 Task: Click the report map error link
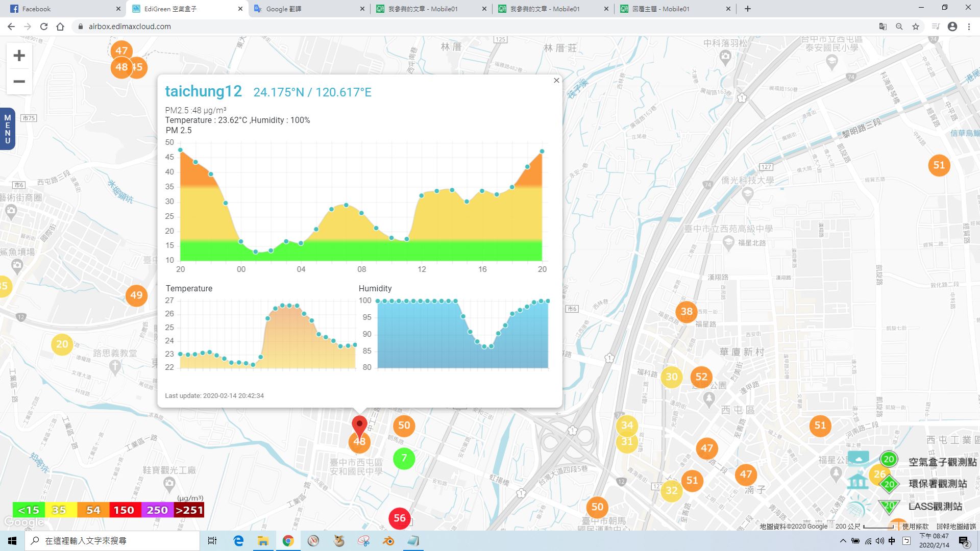click(956, 527)
